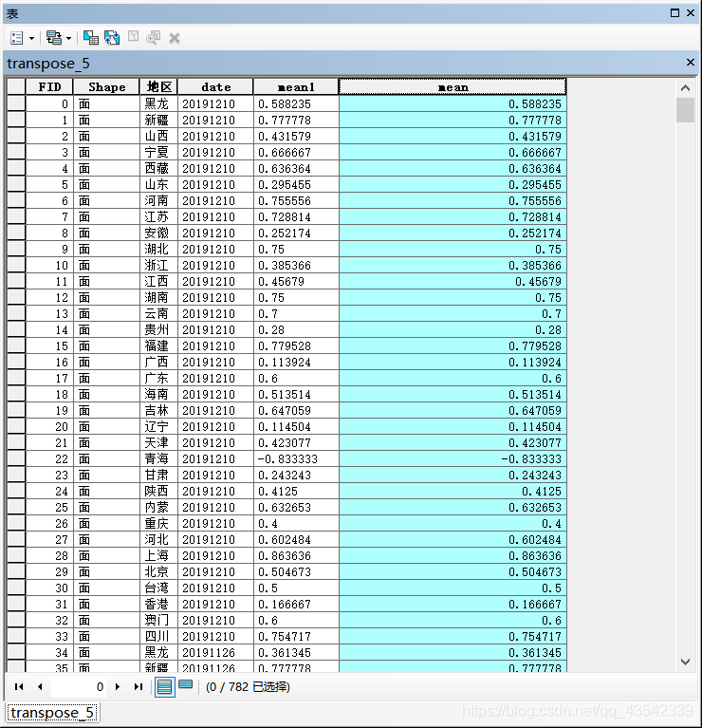This screenshot has height=728, width=702.
Task: Click the mean value 0.863636
Action: 453,555
